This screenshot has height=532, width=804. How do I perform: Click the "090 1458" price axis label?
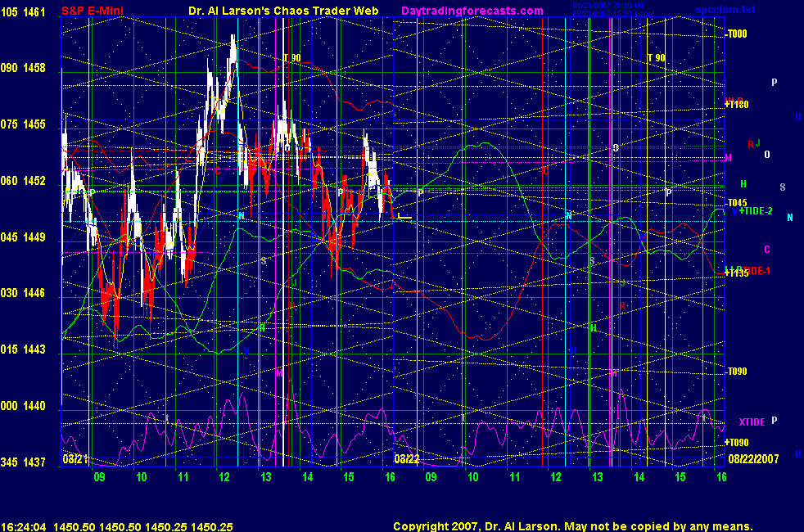pyautogui.click(x=23, y=68)
